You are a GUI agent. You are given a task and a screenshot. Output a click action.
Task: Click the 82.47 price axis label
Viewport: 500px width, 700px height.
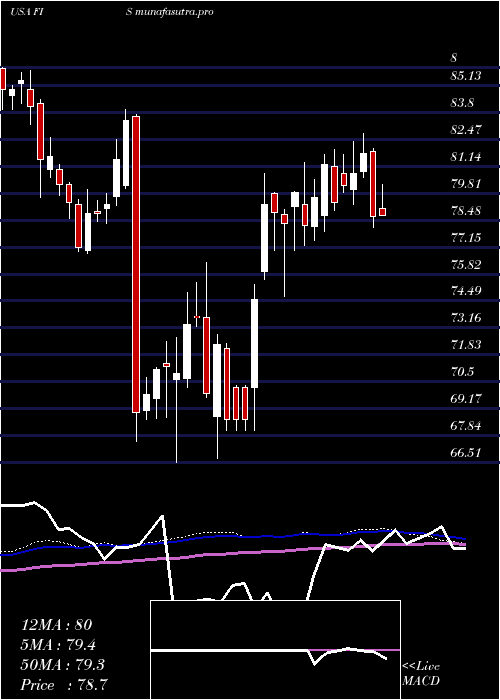[466, 130]
